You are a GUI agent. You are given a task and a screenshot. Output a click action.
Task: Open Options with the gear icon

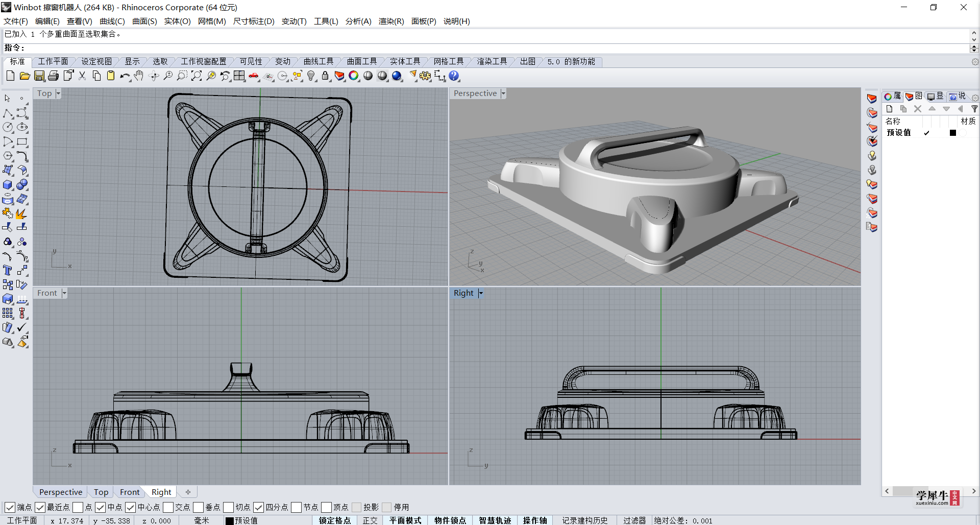425,76
